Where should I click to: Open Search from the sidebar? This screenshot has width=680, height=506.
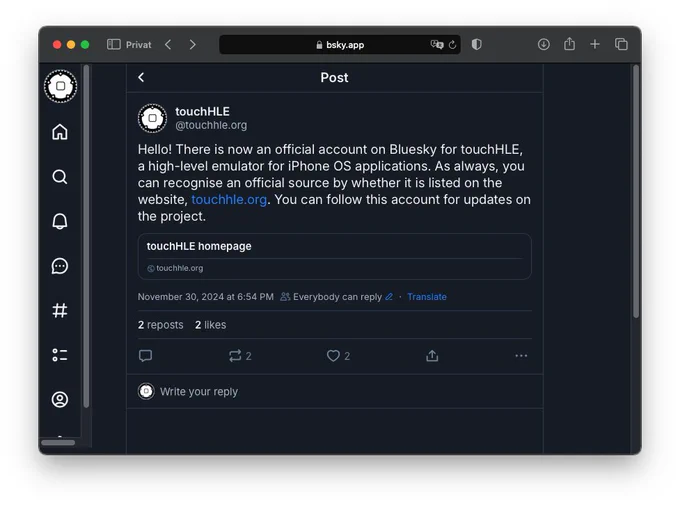point(60,177)
